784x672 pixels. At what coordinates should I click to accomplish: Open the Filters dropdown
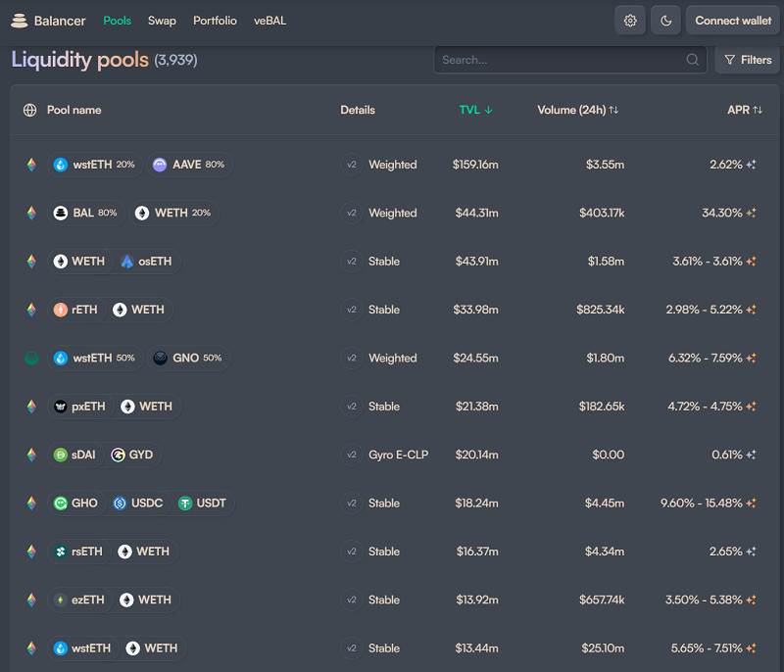748,60
